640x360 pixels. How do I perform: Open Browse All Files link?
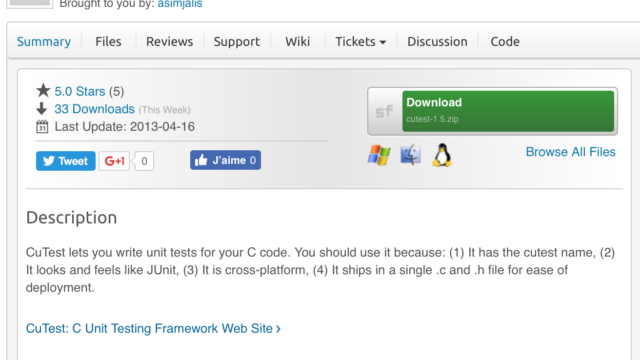(571, 152)
